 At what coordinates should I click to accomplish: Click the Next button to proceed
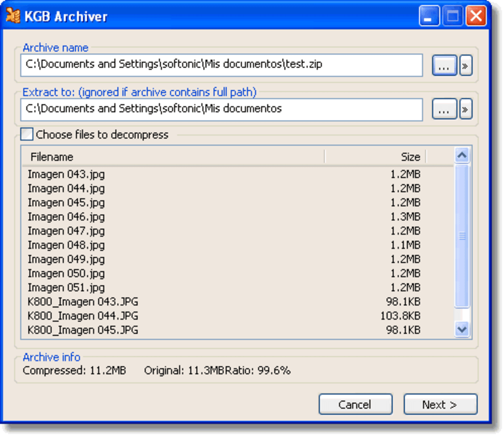point(440,404)
